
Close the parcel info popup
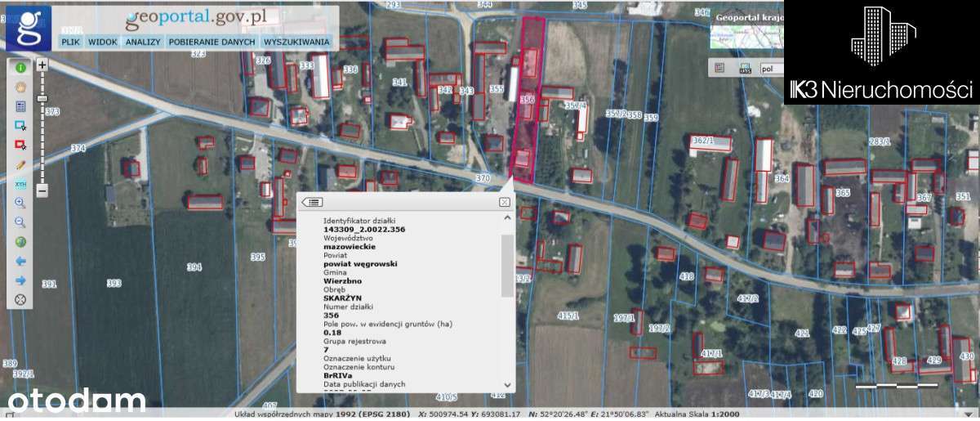(x=505, y=202)
